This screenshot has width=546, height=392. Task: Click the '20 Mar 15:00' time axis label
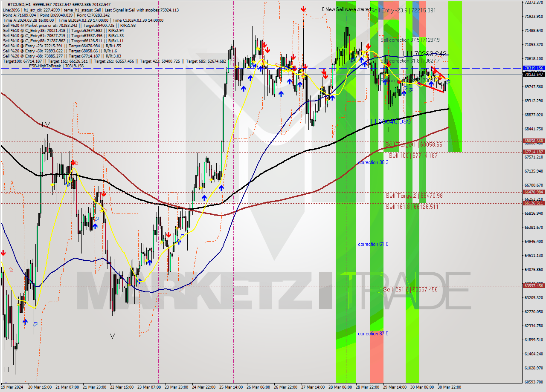39,387
